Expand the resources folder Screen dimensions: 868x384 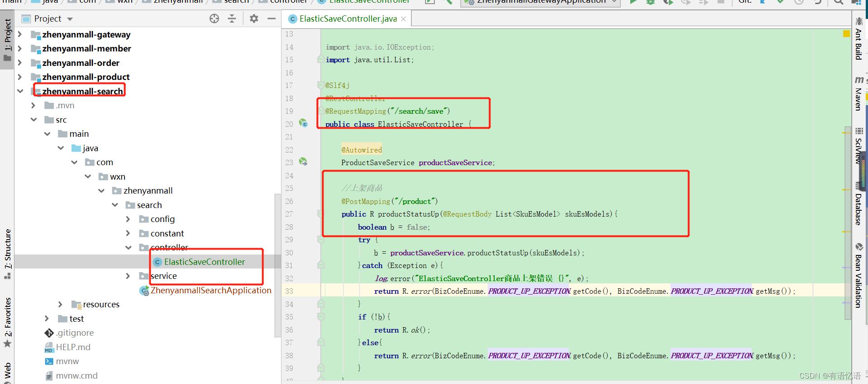pyautogui.click(x=60, y=304)
